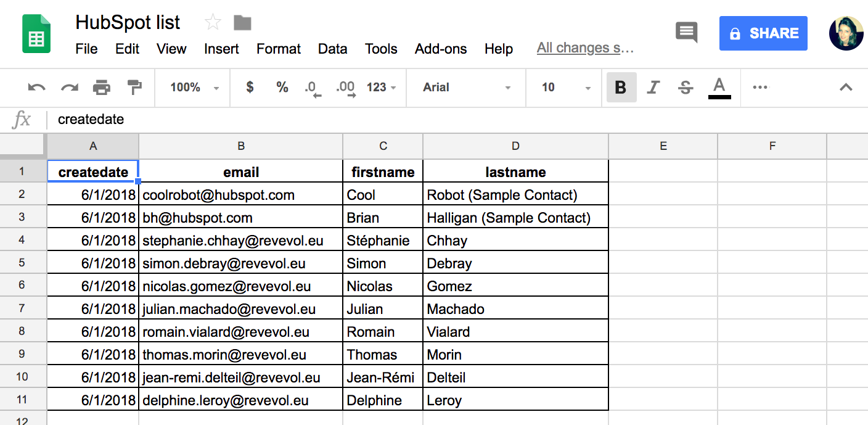Screen dimensions: 868x425
Task: Activate the paint format tool
Action: pos(134,88)
